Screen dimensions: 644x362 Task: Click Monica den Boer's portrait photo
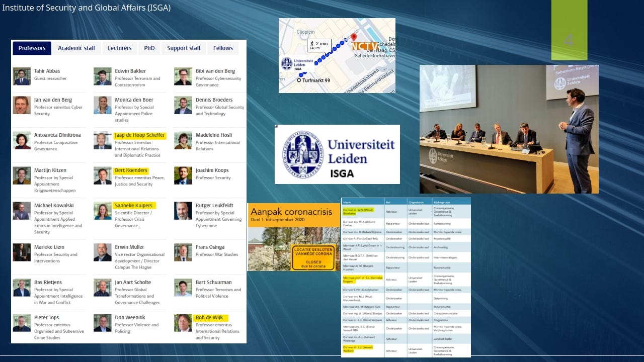[x=103, y=105]
